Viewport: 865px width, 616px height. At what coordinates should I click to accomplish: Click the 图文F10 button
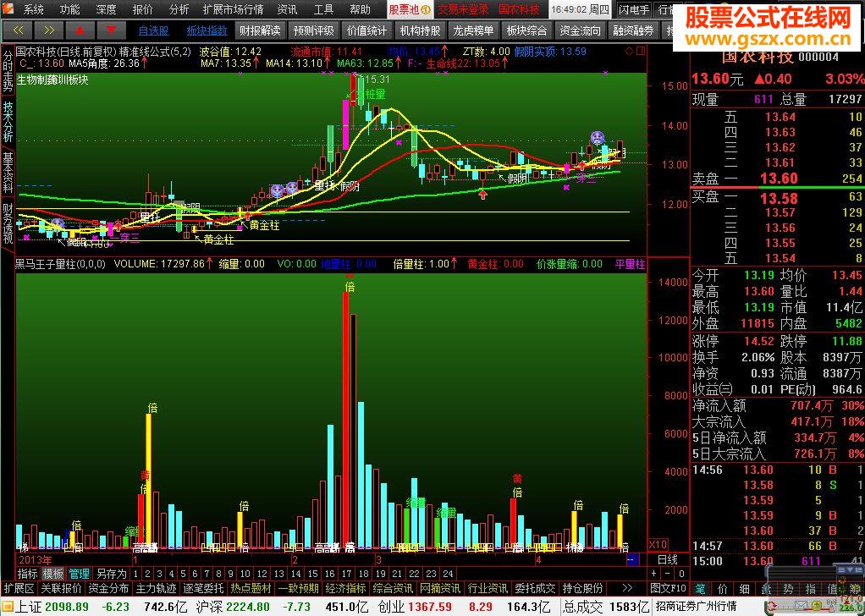[668, 589]
